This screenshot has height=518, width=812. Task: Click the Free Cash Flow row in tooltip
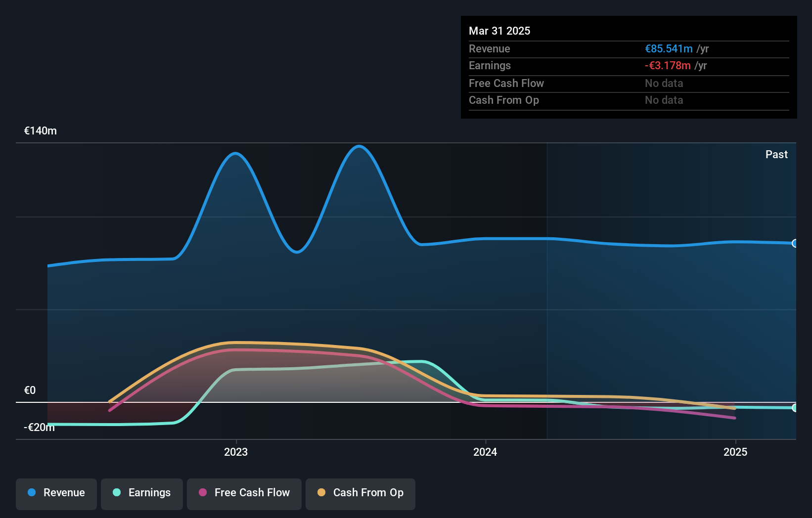click(629, 84)
